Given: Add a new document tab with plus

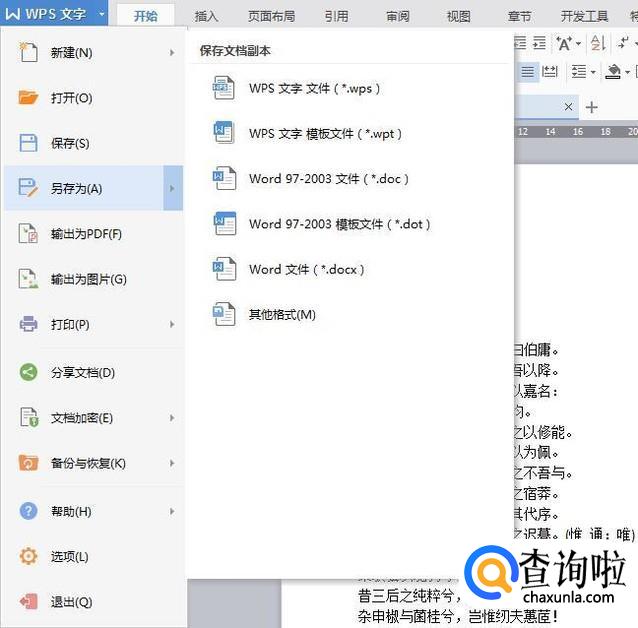Looking at the screenshot, I should [592, 107].
